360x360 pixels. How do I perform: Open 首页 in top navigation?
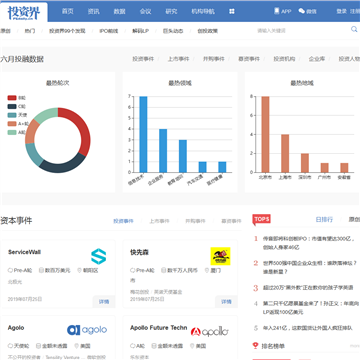pos(67,11)
